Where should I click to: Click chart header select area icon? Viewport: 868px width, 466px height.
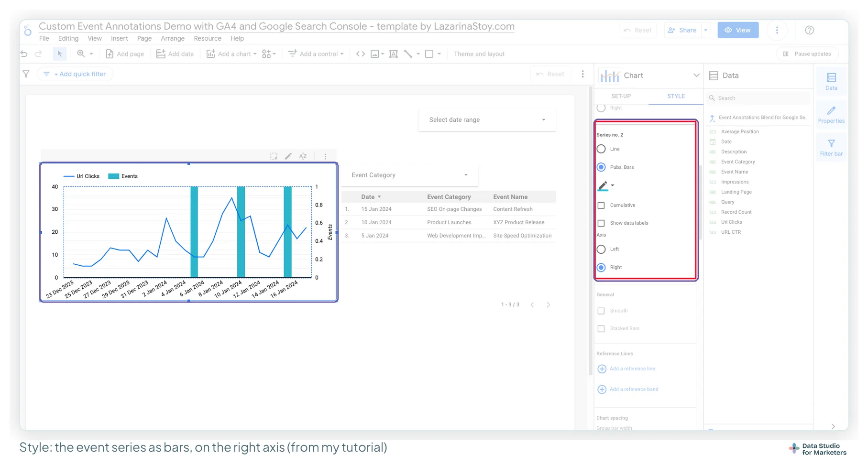pyautogui.click(x=274, y=156)
